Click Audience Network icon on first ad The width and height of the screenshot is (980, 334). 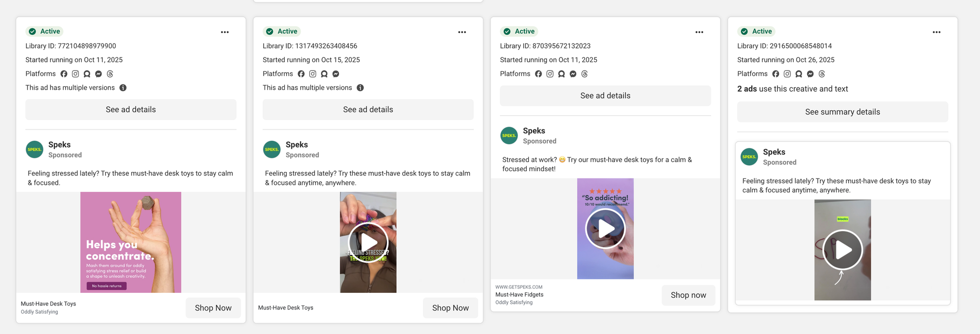click(x=87, y=74)
